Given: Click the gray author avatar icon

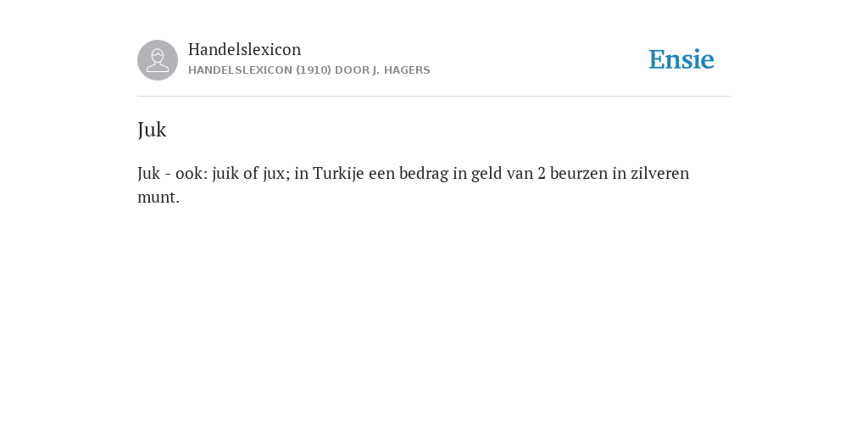Looking at the screenshot, I should click(x=158, y=60).
